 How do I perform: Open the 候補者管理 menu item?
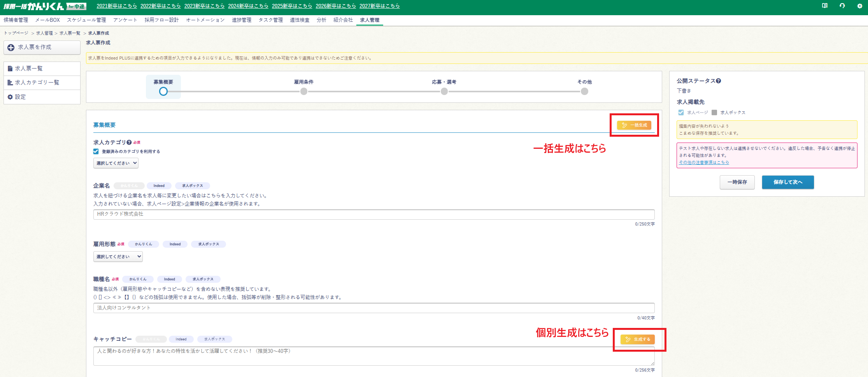click(16, 20)
